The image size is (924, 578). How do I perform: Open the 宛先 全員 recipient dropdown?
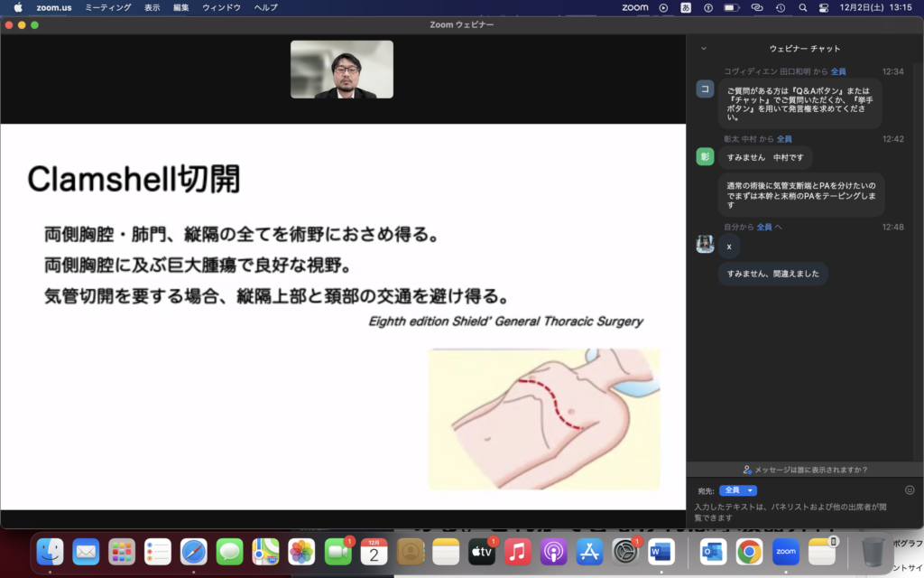point(737,490)
